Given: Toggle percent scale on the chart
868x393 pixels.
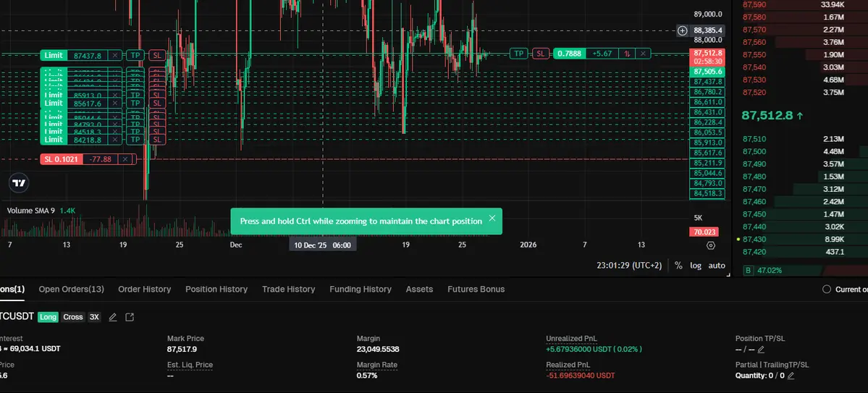Looking at the screenshot, I should 678,266.
